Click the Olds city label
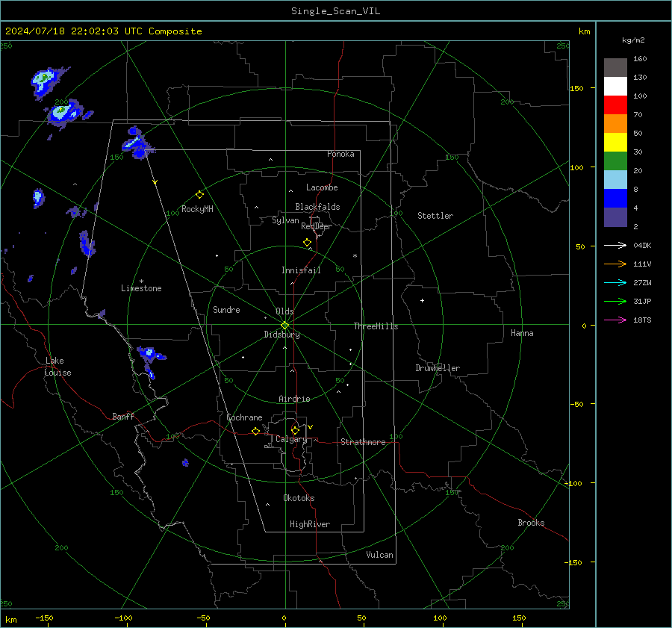The height and width of the screenshot is (628, 672). coord(284,311)
